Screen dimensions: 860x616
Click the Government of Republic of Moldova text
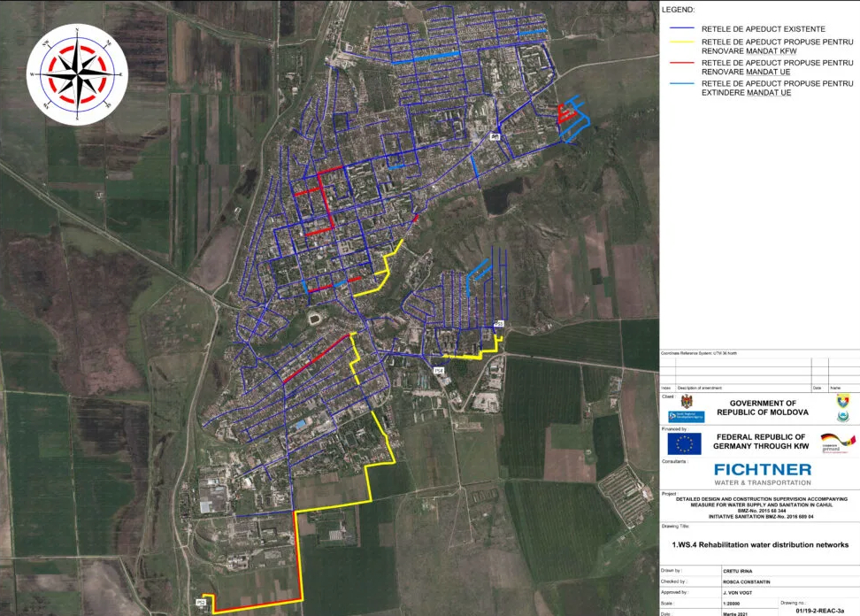[762, 408]
